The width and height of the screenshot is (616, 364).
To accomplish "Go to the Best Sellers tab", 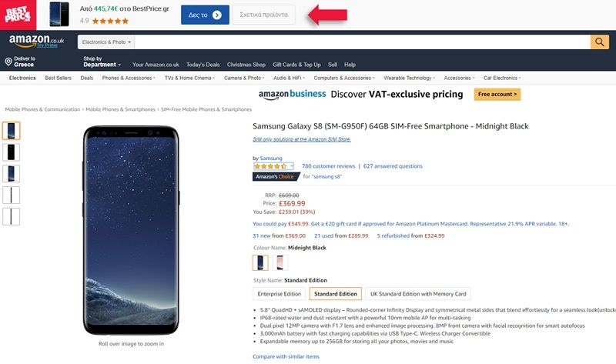I will [x=58, y=78].
